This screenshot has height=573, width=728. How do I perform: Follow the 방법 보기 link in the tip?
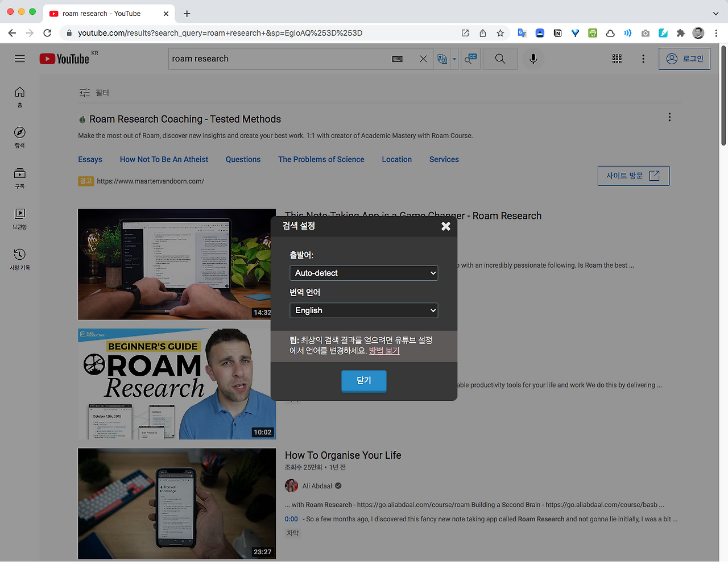pos(384,351)
